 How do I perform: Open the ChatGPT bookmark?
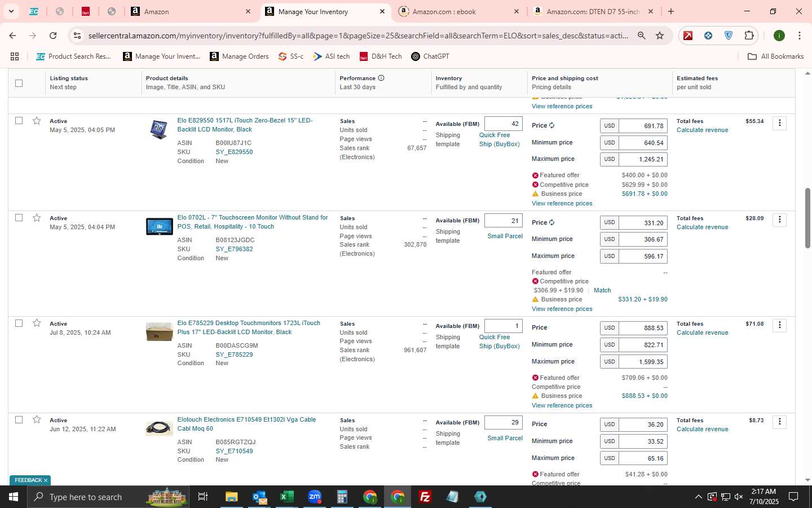tap(430, 56)
